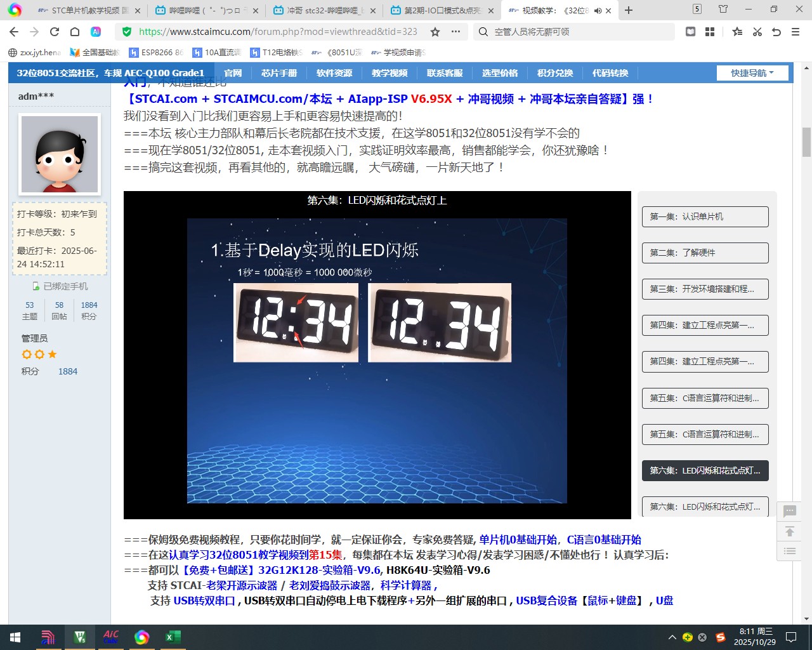Open the tab overflow counter showing 5
Screen dimensions: 812x650
[x=696, y=10]
